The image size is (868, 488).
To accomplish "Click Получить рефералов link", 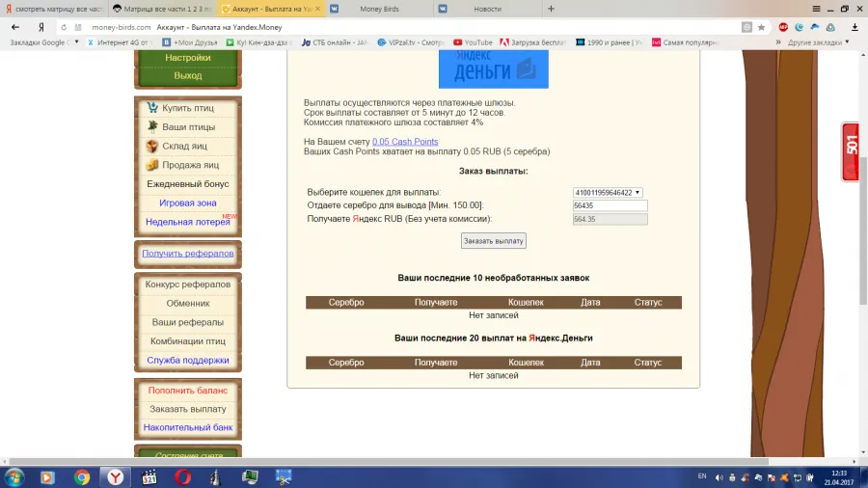I will (x=188, y=254).
